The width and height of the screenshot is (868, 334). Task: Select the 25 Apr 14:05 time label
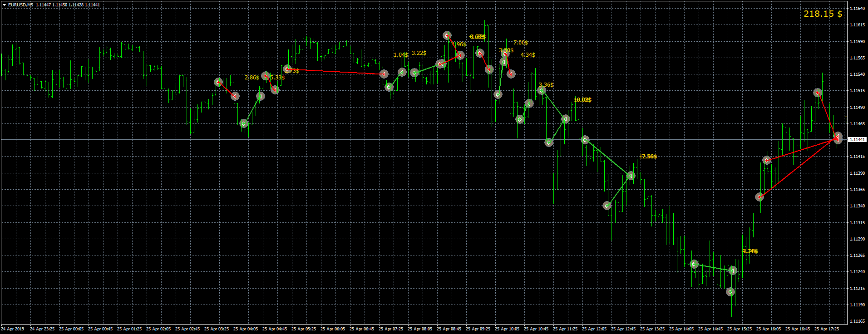pos(681,329)
